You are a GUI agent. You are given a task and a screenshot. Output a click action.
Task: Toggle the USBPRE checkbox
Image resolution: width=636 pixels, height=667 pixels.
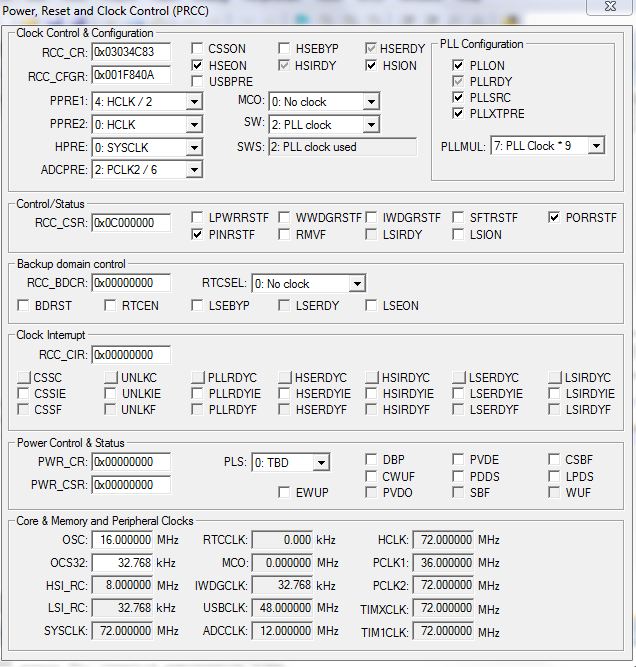(197, 81)
